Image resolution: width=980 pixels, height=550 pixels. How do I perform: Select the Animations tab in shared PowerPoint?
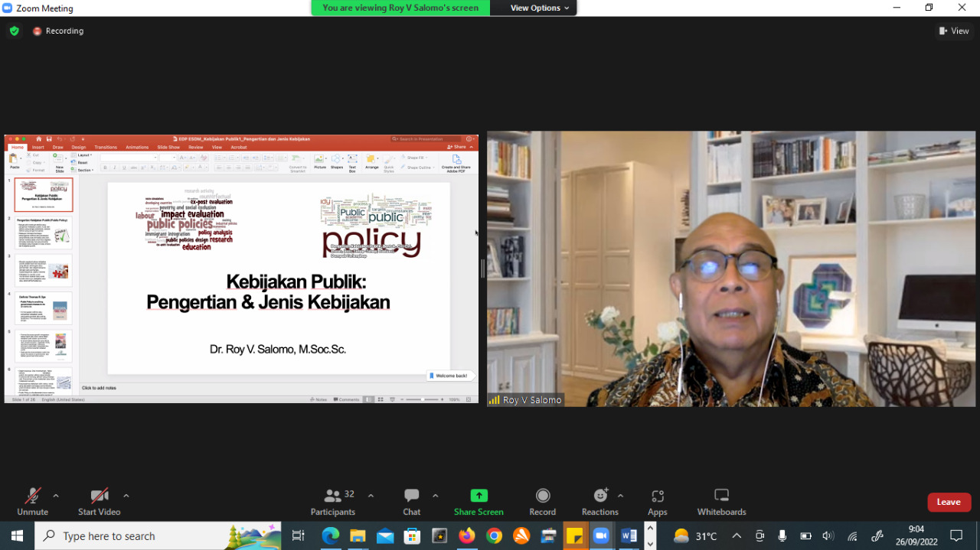click(137, 147)
